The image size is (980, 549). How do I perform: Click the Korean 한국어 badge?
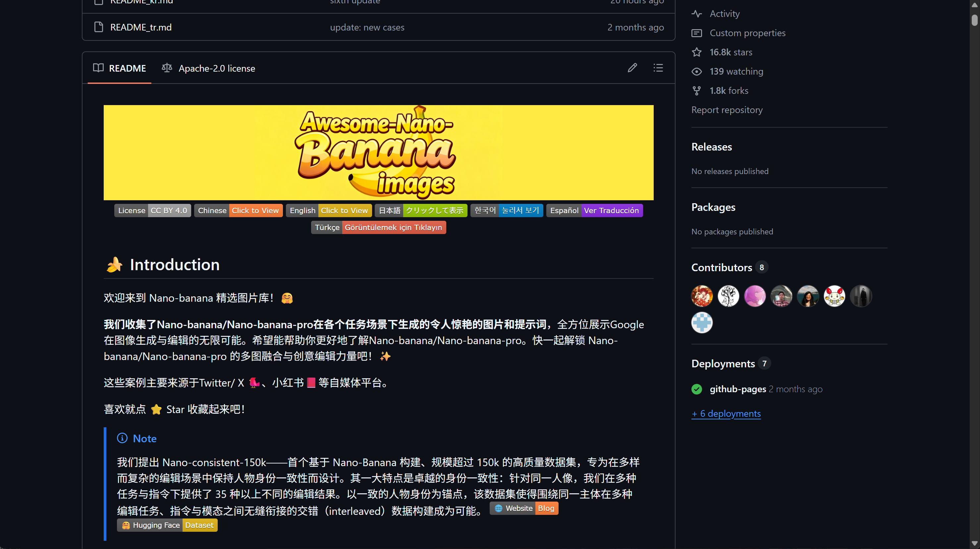(507, 211)
